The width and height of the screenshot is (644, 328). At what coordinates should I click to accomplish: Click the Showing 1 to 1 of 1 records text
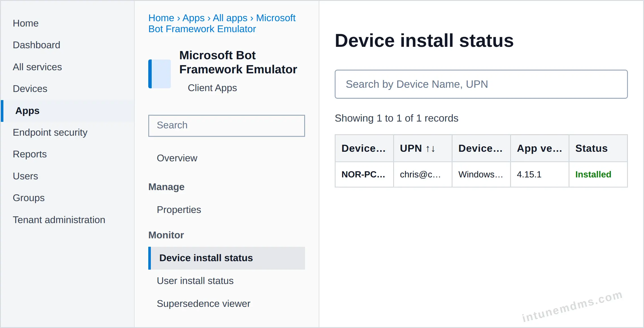396,118
